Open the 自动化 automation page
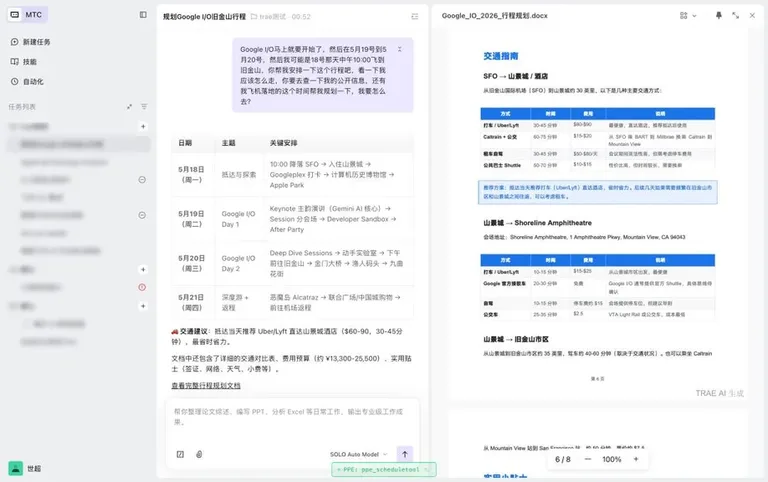The height and width of the screenshot is (482, 768). [27, 82]
